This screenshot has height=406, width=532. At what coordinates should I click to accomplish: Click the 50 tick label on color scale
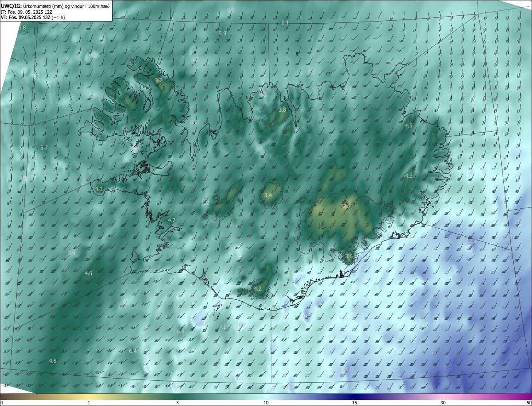pyautogui.click(x=529, y=403)
